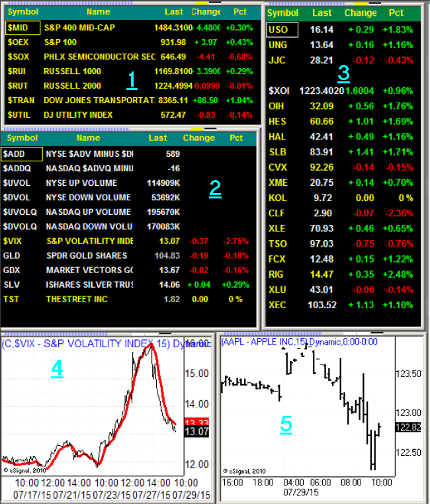Select the RIG symbol in the watchlist

pos(277,273)
